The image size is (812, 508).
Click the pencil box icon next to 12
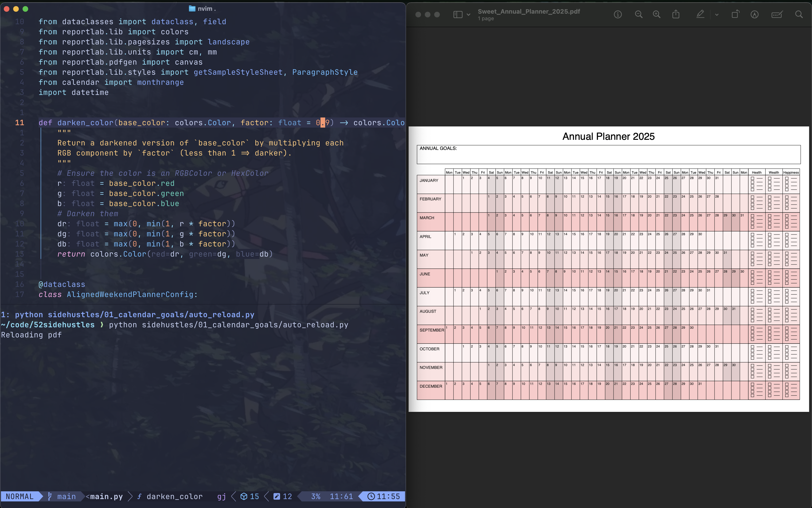[x=277, y=496]
